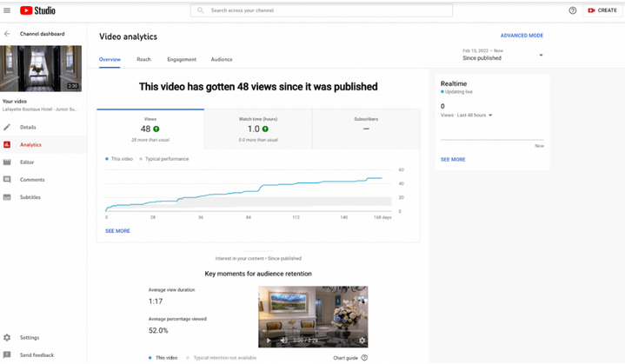The image size is (625, 364).
Task: Open Editor icon in sidebar
Action: (7, 162)
